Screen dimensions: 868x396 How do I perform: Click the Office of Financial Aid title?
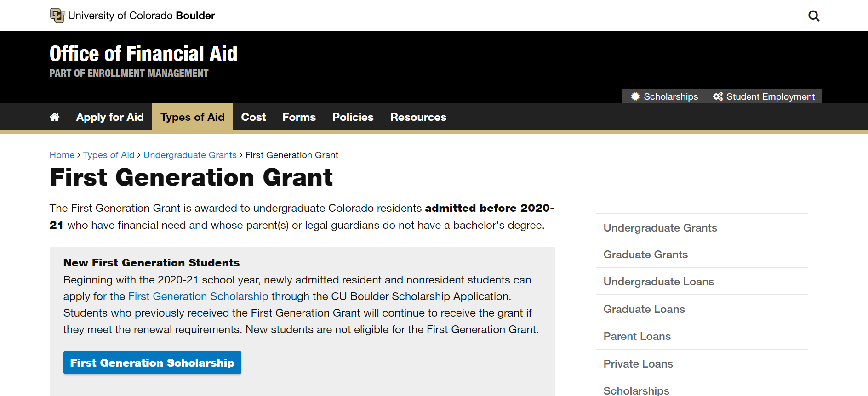(143, 54)
